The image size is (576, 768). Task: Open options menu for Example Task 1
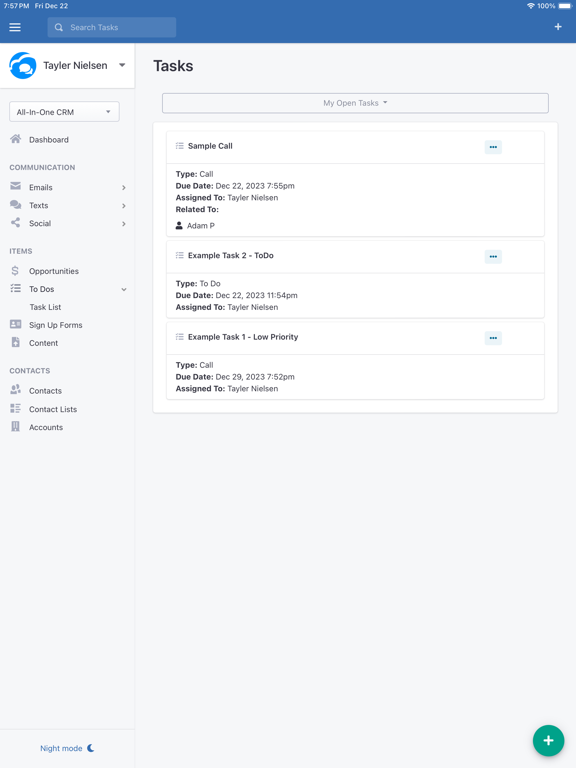tap(493, 338)
